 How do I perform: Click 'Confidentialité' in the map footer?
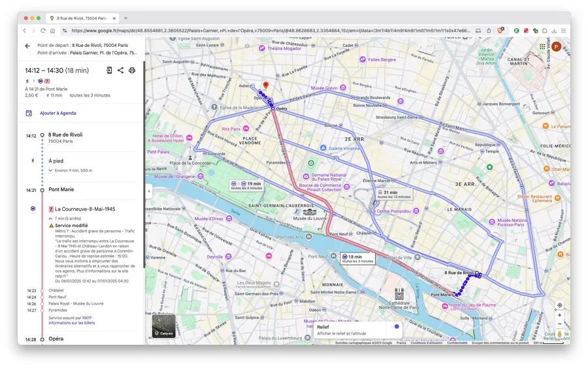[457, 343]
